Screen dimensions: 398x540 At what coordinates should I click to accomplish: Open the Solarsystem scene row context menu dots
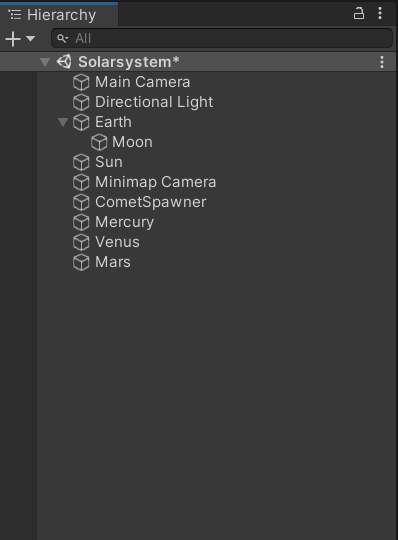coord(382,62)
